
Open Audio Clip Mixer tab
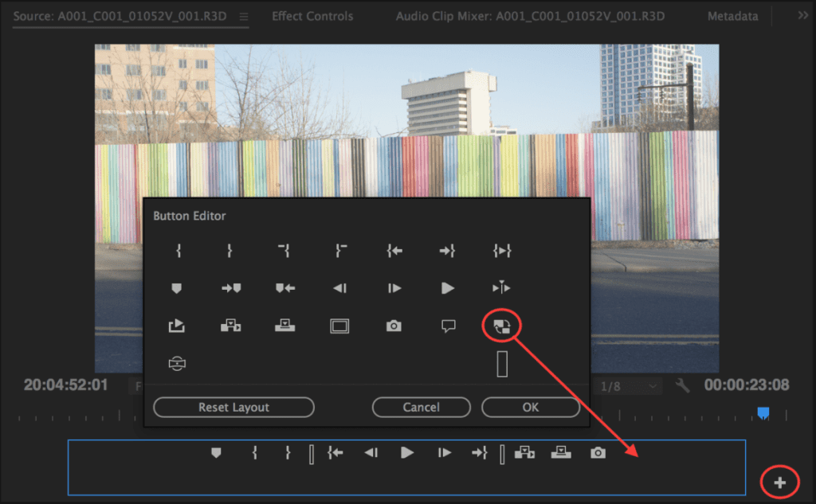[x=530, y=16]
